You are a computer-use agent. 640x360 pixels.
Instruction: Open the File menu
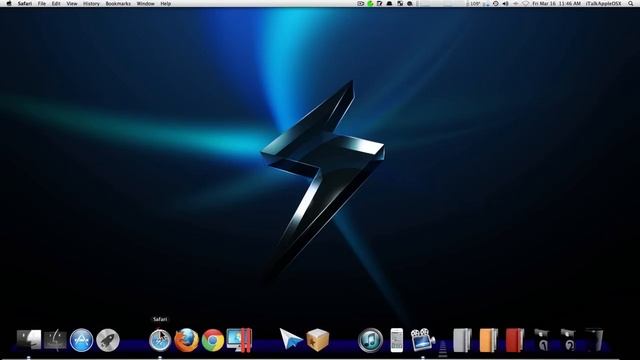pos(42,4)
